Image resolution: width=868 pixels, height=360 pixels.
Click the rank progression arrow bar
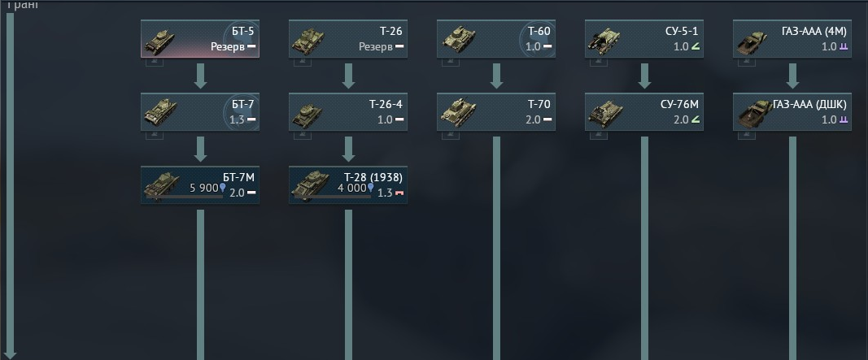pos(10,186)
